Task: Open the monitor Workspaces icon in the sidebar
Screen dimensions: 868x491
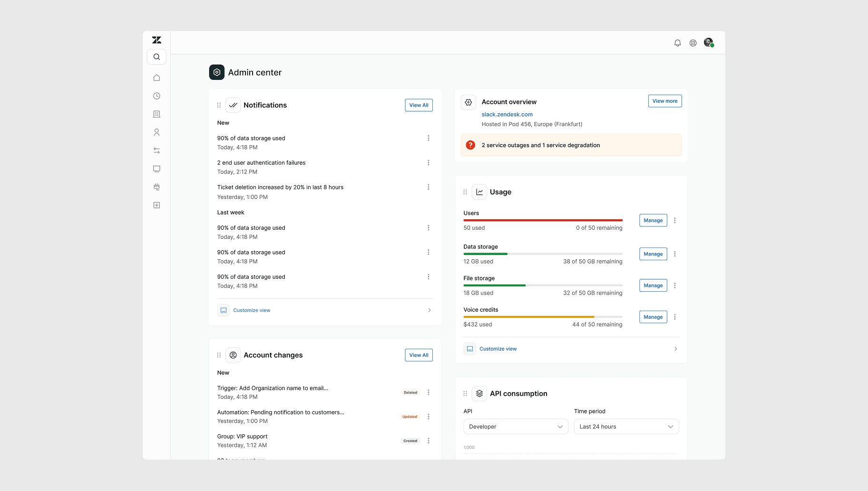Action: (x=156, y=169)
